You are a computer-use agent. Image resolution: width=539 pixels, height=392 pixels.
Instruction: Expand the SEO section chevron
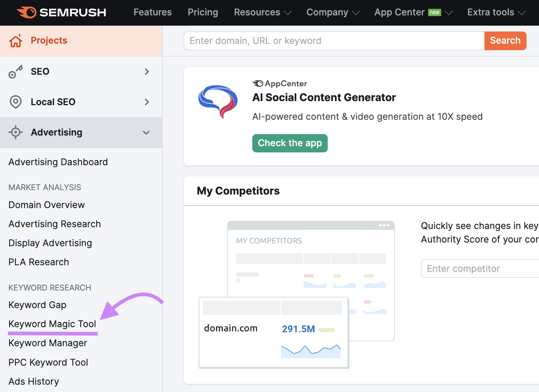pyautogui.click(x=147, y=71)
